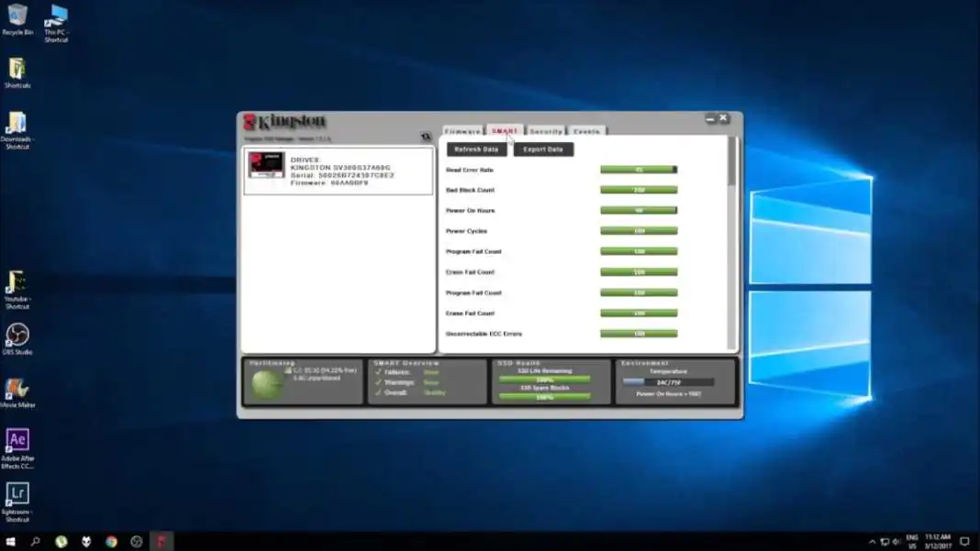Click the Power Cycles label

[x=466, y=231]
